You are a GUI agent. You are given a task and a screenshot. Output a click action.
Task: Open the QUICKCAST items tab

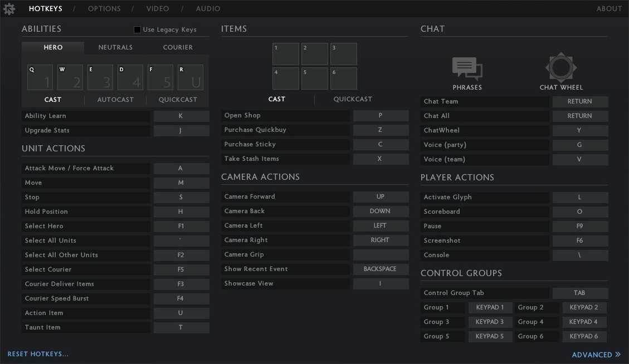pyautogui.click(x=353, y=99)
